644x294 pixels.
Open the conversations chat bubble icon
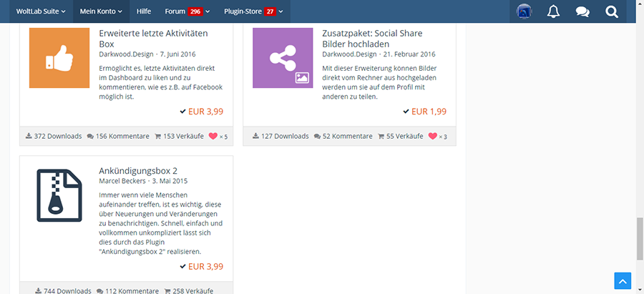click(x=582, y=11)
